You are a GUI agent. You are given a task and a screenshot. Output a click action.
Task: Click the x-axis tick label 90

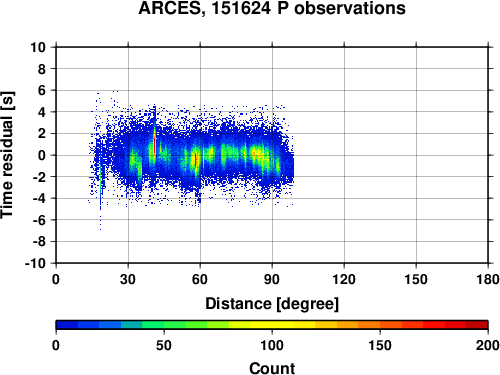click(272, 279)
